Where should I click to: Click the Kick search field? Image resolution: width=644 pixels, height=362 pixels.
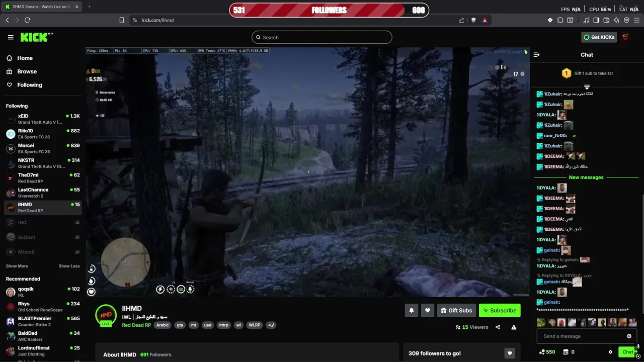pyautogui.click(x=322, y=37)
